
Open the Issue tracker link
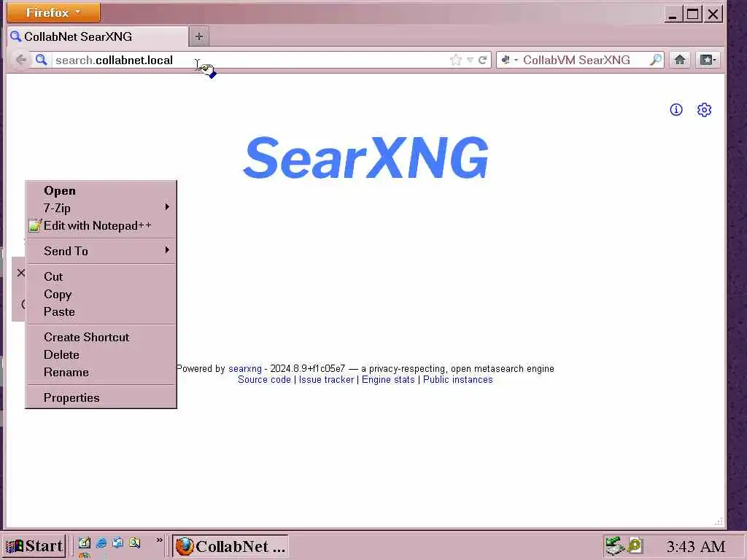(326, 379)
